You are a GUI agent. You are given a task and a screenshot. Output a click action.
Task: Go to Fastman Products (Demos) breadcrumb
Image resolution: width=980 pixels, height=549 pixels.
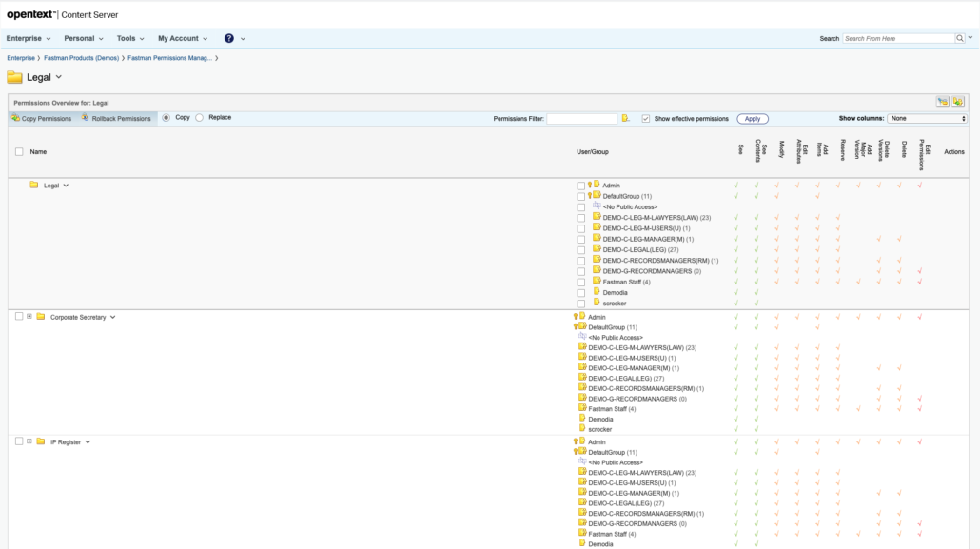coord(81,58)
